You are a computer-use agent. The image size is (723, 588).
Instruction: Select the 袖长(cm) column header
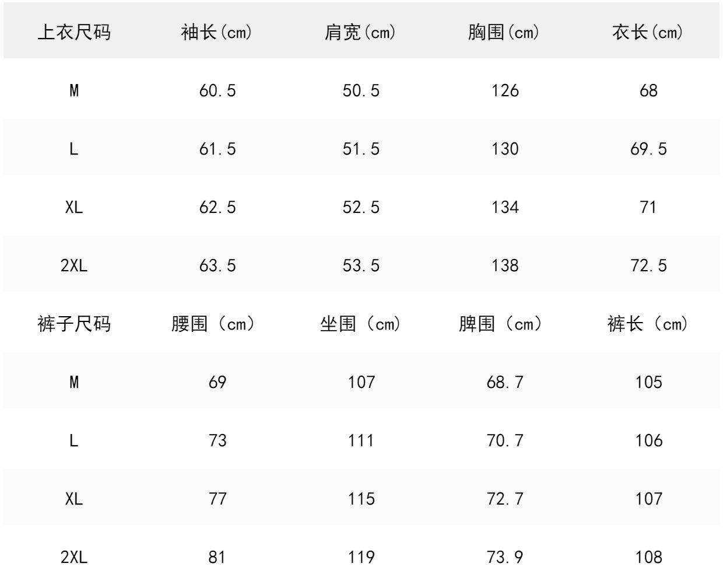[x=217, y=32]
